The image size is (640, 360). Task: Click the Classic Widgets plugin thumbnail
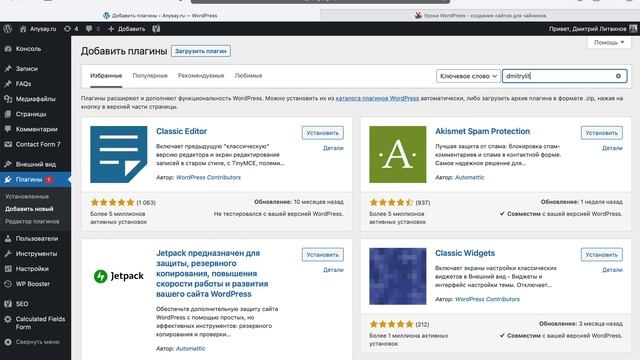398,276
